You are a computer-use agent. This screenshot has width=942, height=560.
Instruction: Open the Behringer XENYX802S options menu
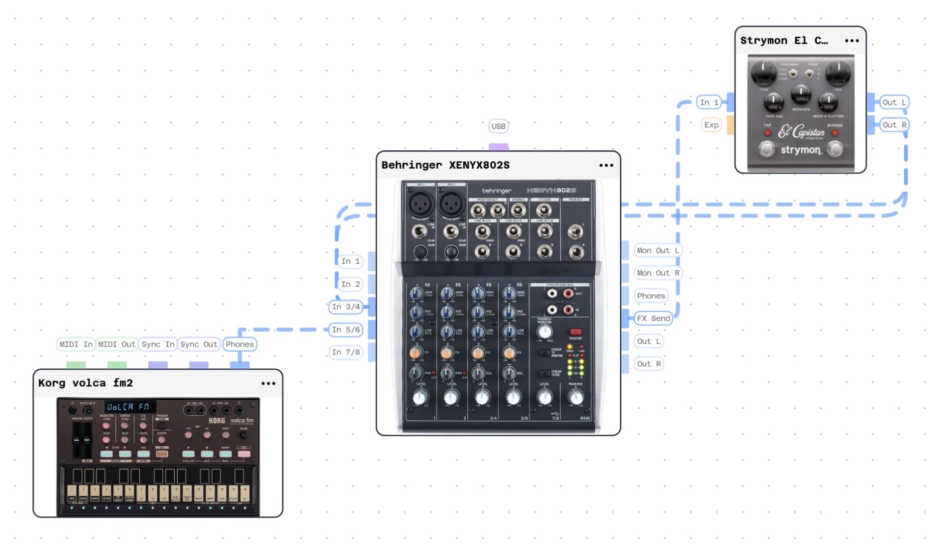coord(606,165)
